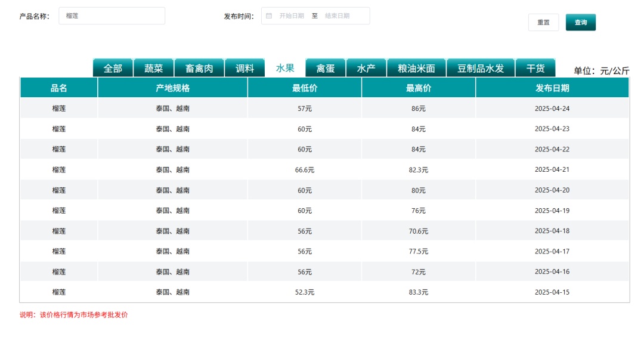Click the highest price 80元

pyautogui.click(x=419, y=190)
